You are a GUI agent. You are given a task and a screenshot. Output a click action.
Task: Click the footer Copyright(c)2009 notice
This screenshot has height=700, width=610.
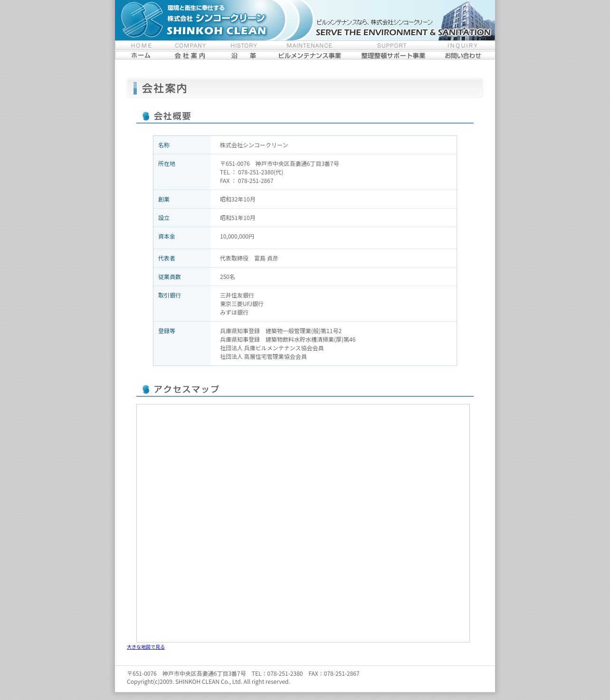[209, 681]
